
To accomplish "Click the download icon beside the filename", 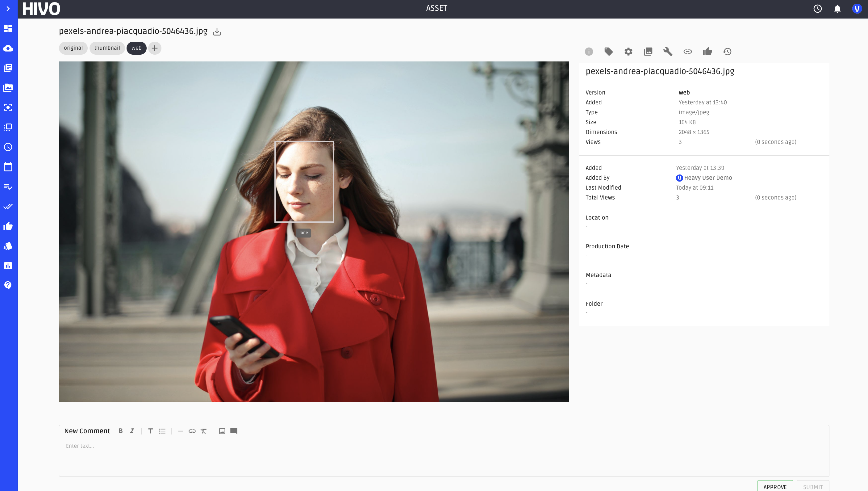I will click(x=217, y=32).
